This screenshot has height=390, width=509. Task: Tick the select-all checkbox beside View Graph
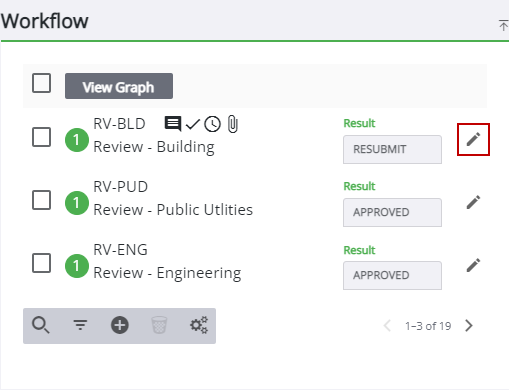[x=42, y=83]
